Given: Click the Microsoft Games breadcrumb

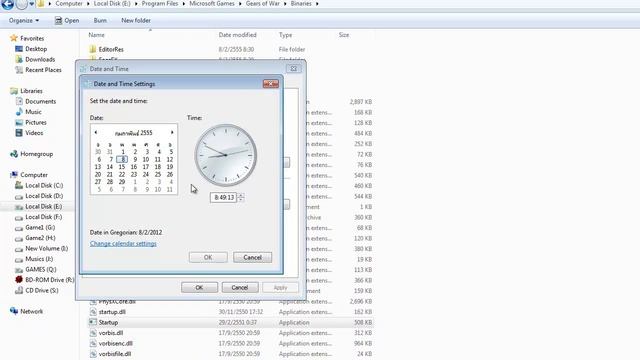Looking at the screenshot, I should pos(212,4).
